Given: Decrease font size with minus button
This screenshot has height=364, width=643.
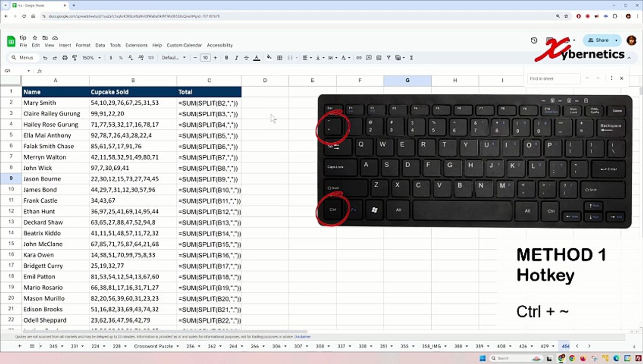Looking at the screenshot, I should point(195,58).
